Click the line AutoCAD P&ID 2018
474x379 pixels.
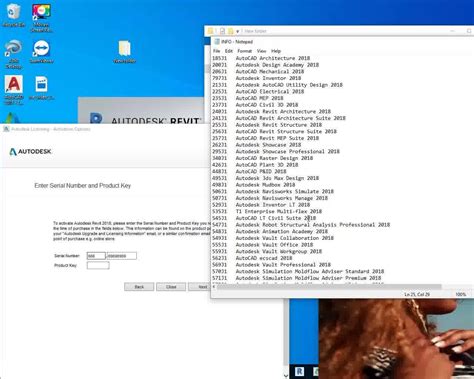pos(249,171)
